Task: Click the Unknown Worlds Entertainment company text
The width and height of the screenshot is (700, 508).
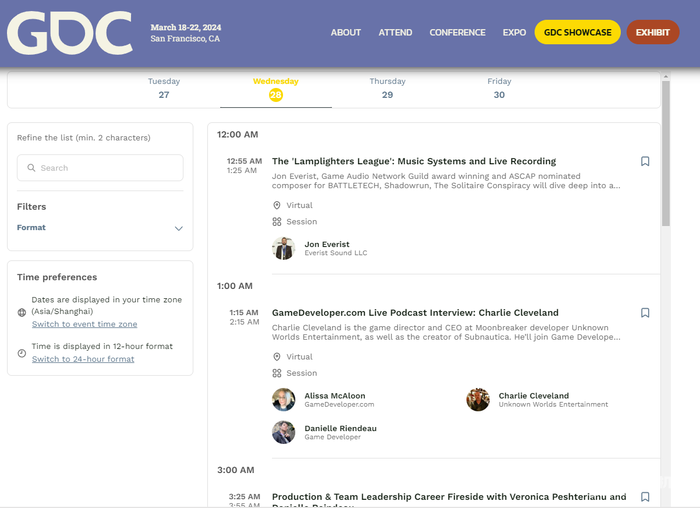Action: [x=553, y=404]
